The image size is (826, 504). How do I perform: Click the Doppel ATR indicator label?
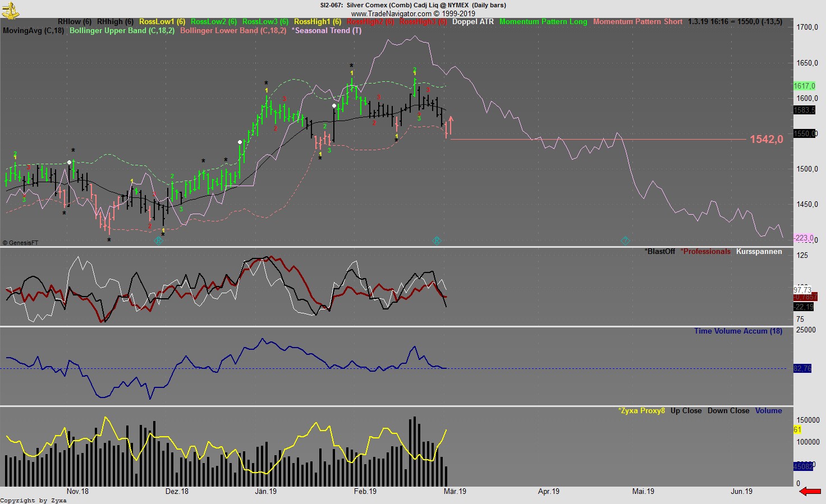point(473,22)
